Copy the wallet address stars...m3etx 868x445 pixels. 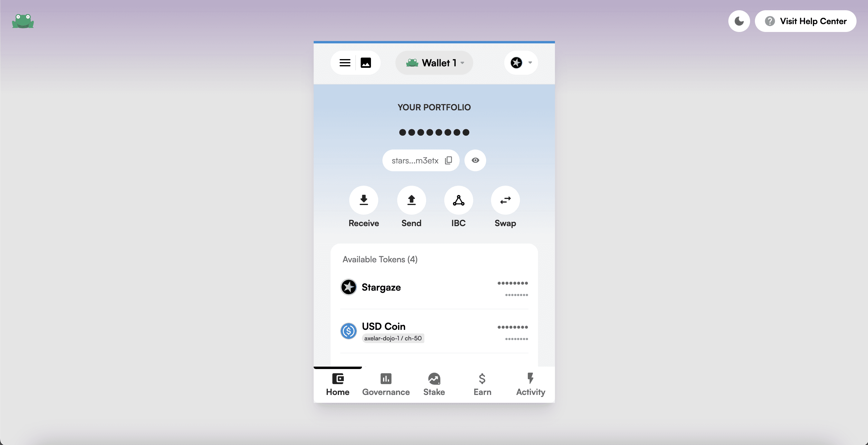pos(448,160)
